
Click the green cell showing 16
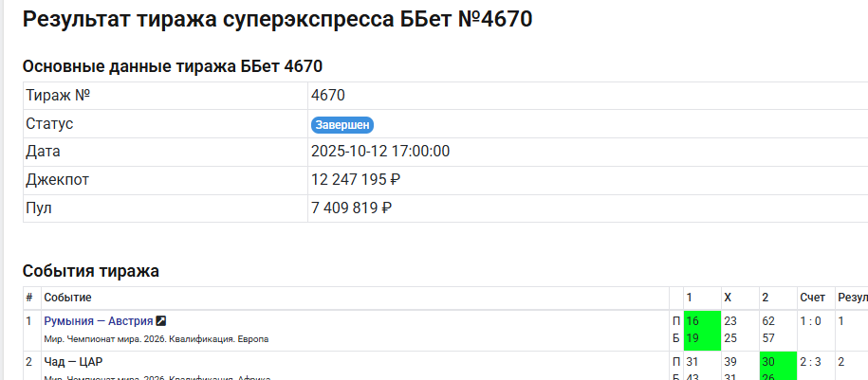pyautogui.click(x=700, y=321)
